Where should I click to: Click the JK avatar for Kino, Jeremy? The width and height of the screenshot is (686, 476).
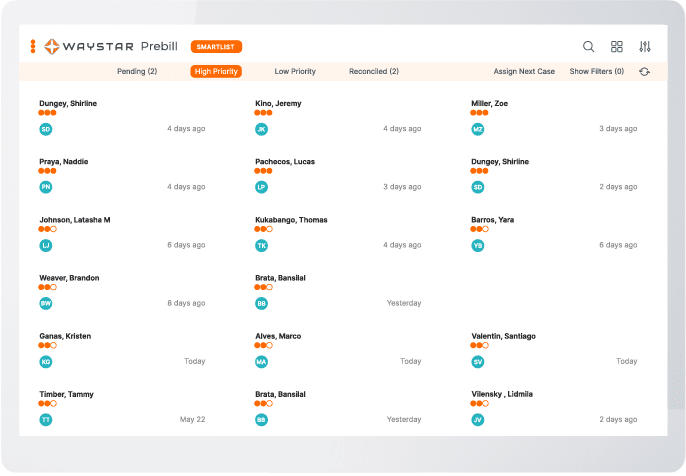click(x=261, y=129)
